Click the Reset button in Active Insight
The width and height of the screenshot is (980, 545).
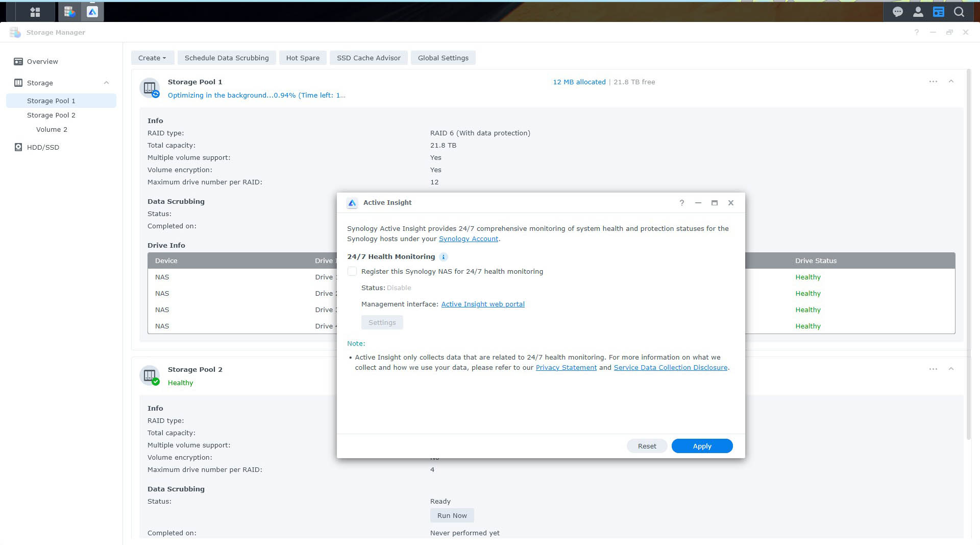(x=647, y=446)
